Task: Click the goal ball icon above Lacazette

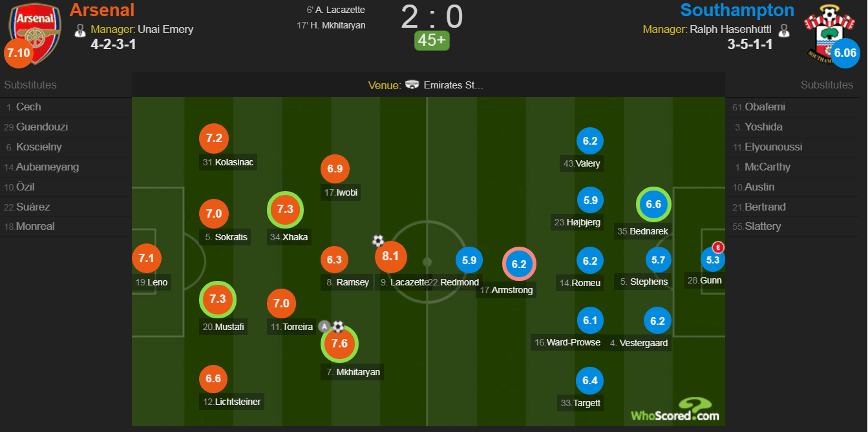Action: click(x=378, y=241)
